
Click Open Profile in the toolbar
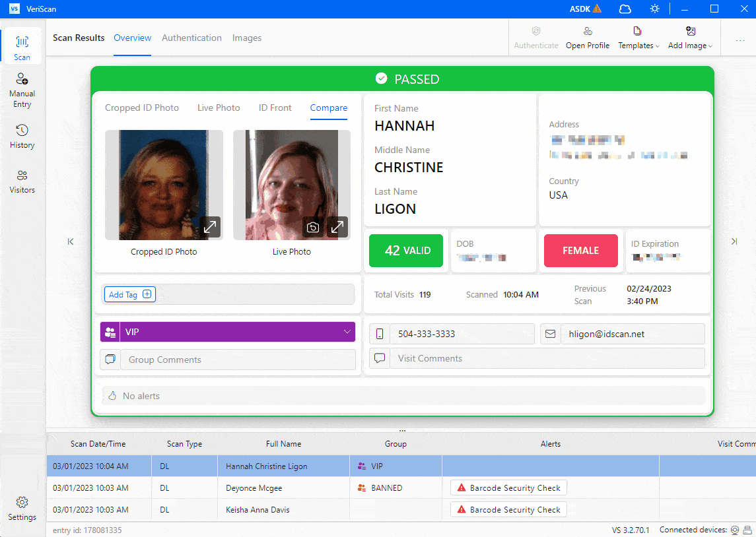[x=587, y=38]
